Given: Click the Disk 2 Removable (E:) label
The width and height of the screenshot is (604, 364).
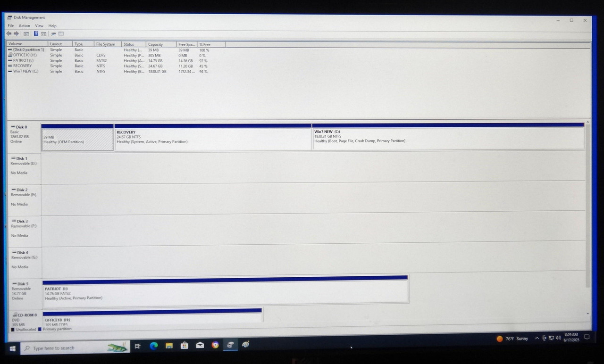Looking at the screenshot, I should point(25,197).
